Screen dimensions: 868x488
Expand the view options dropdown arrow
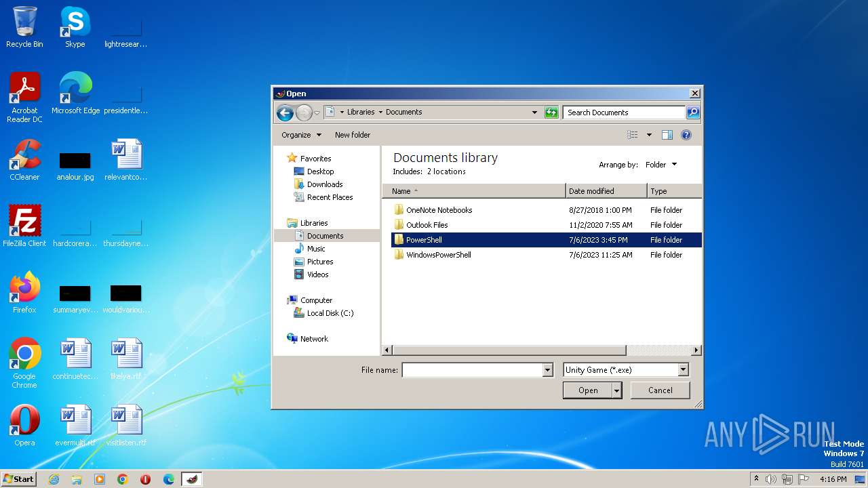649,135
